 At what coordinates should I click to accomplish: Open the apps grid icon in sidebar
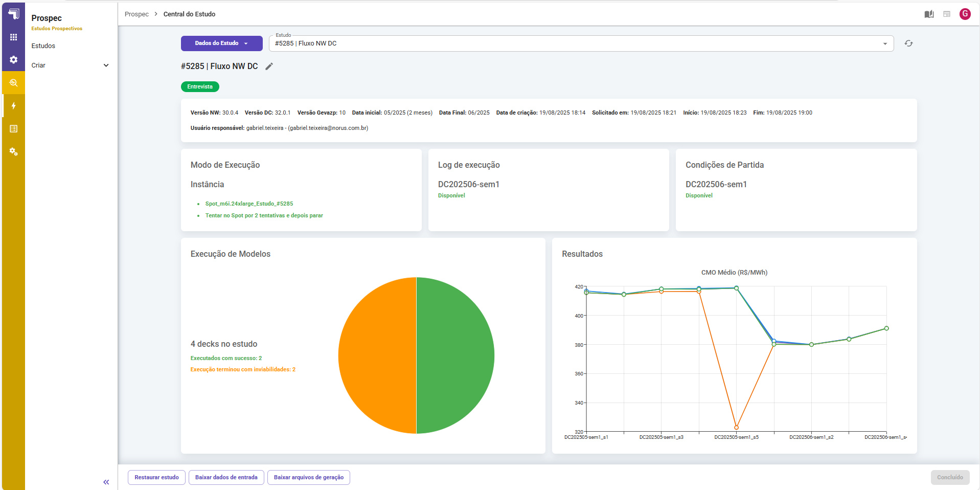click(x=13, y=37)
